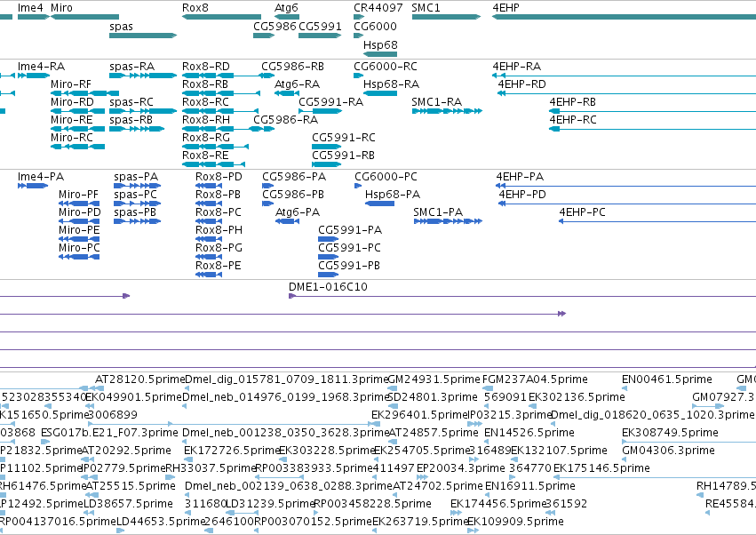This screenshot has width=756, height=535.
Task: Click the Rox8 gene label
Action: 195,8
